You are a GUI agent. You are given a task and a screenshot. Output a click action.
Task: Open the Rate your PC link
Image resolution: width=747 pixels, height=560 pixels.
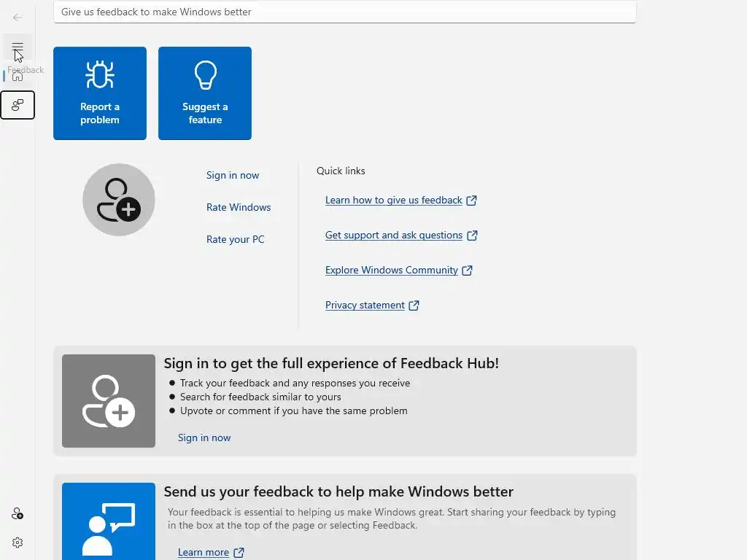coord(236,239)
